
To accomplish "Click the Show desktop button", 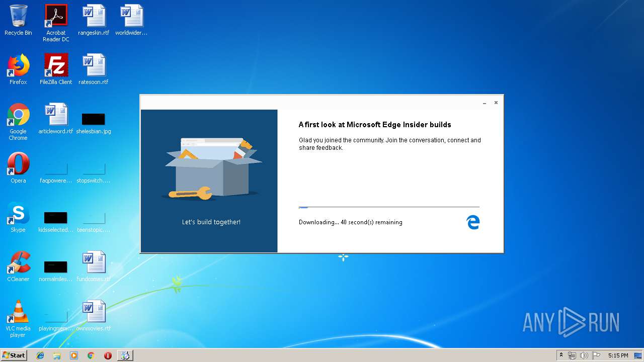I will [638, 355].
